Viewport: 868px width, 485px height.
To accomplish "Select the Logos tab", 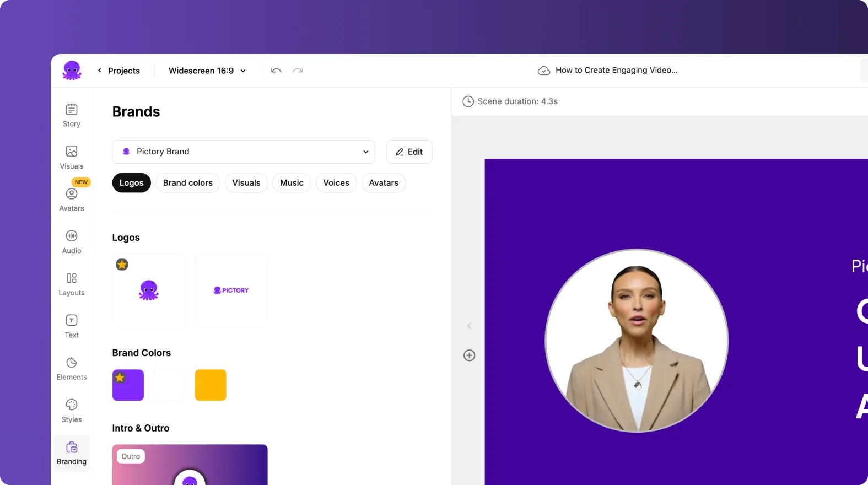I will pos(131,183).
